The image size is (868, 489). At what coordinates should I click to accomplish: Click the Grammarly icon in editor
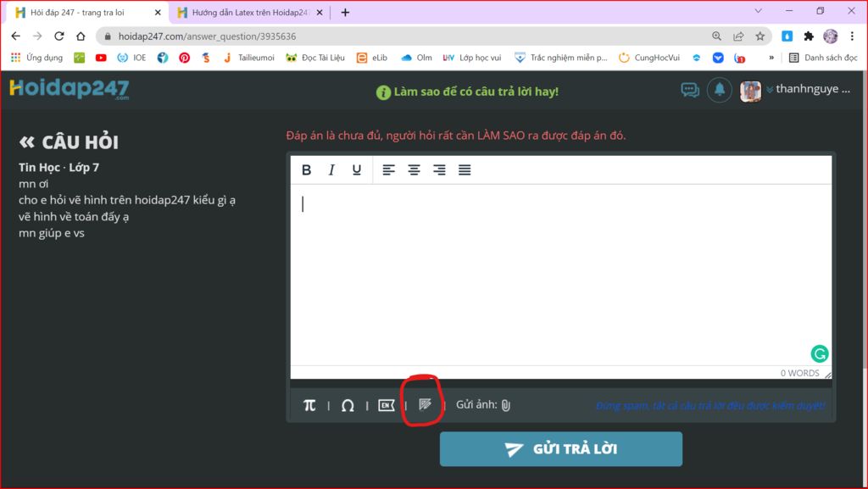pos(820,353)
